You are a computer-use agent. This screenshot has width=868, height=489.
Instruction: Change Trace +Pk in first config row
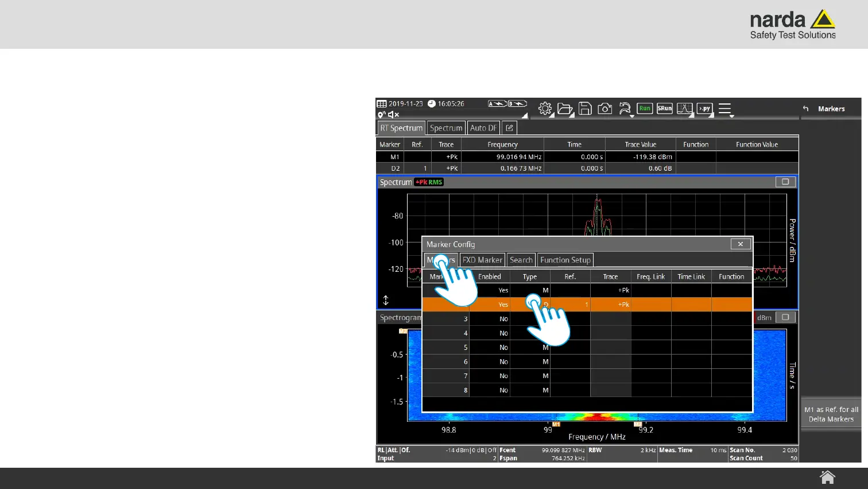pyautogui.click(x=611, y=290)
